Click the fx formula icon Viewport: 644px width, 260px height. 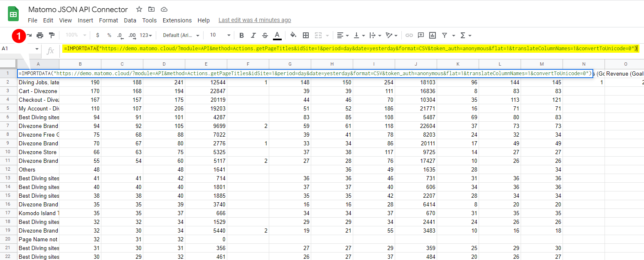point(50,50)
